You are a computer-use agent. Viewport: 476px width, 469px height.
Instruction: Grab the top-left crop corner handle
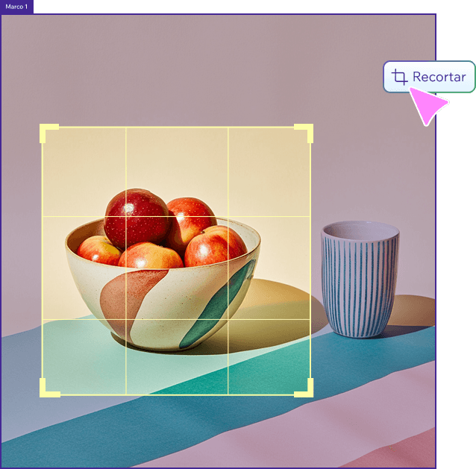(48, 133)
